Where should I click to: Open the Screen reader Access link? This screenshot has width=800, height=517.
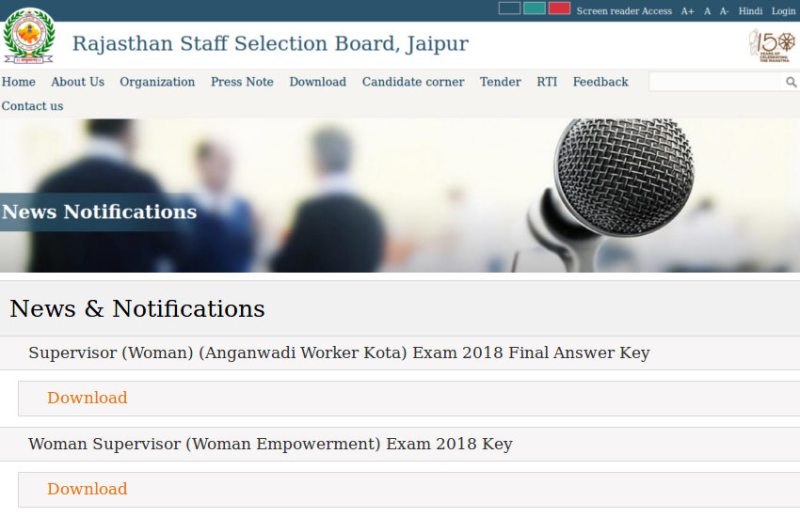pyautogui.click(x=624, y=11)
